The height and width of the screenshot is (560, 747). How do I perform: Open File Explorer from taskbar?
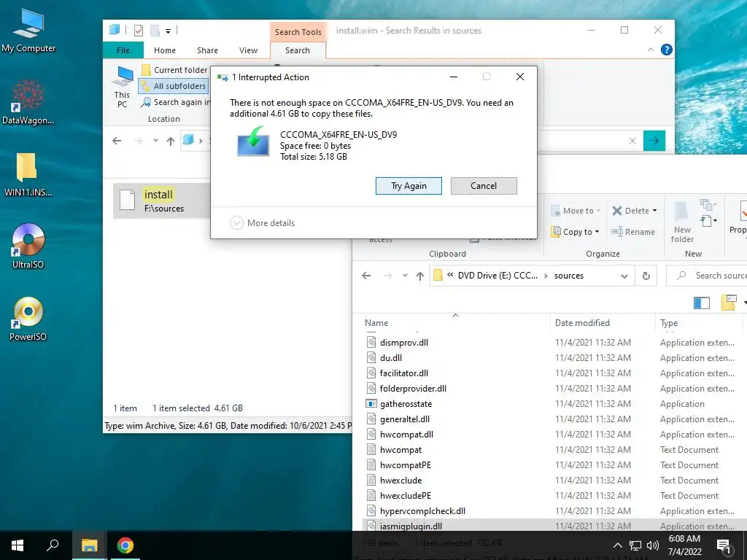89,545
